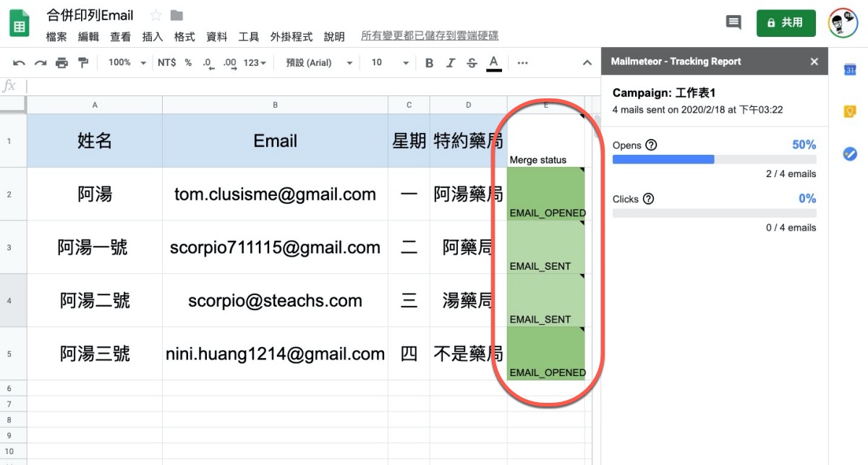Select the tom.clusisme@gmail.com cell
This screenshot has width=868, height=465.
pos(275,194)
